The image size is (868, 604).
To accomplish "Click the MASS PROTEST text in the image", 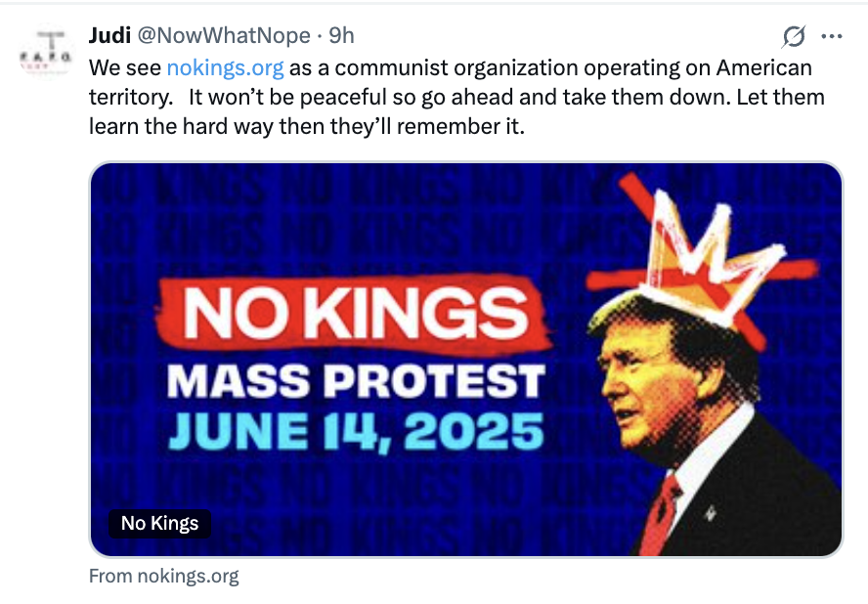I will (355, 381).
